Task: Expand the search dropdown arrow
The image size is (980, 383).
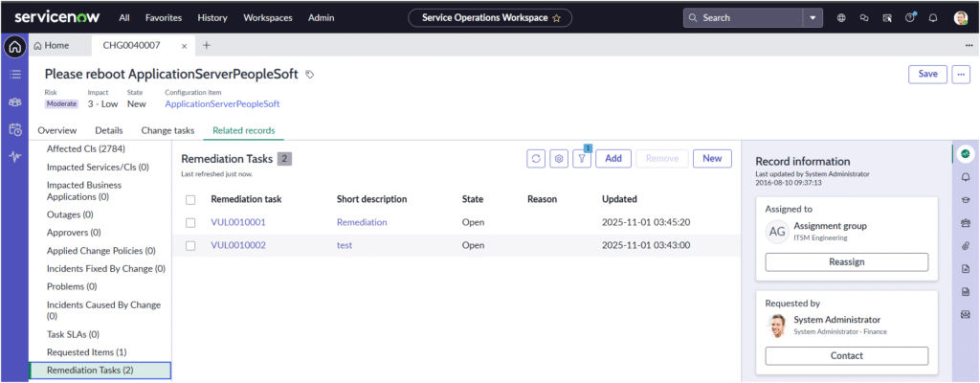Action: tap(813, 17)
